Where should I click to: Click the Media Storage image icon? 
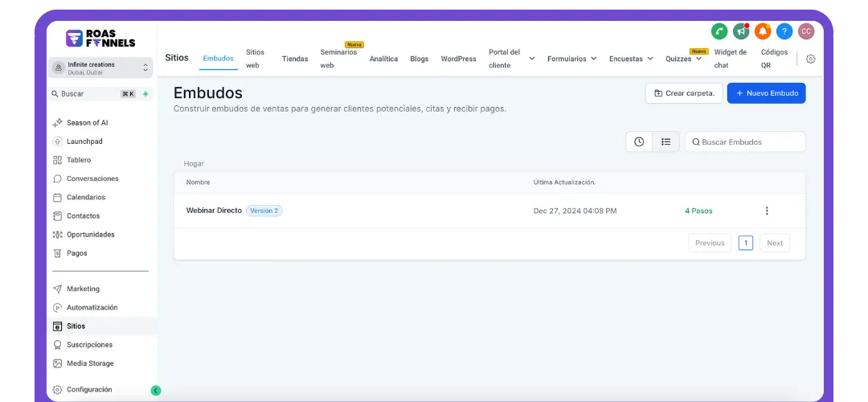(x=58, y=363)
